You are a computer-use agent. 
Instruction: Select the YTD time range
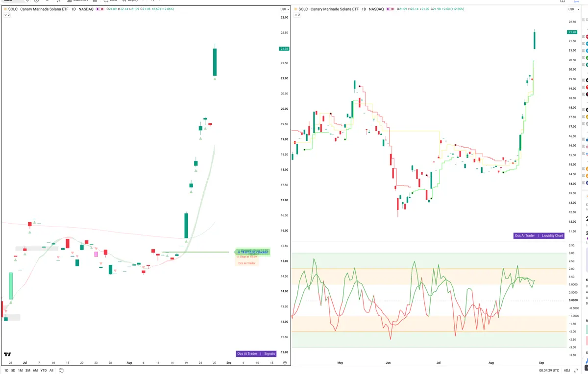[x=44, y=371]
